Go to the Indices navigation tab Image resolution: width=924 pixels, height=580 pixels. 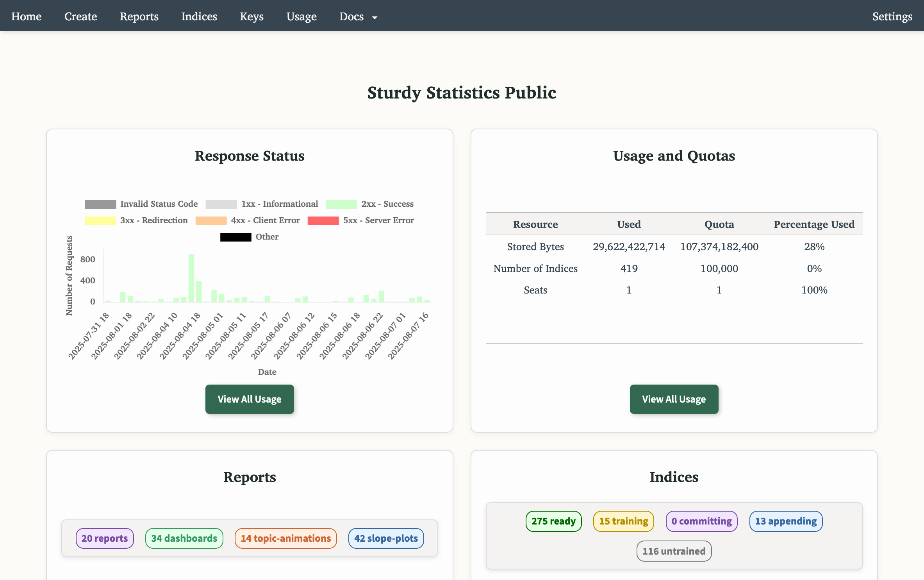199,16
